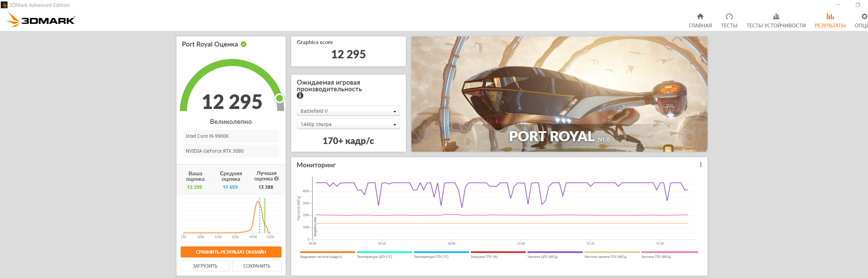The image size is (868, 278).
Task: Click the СОХРАНИТЬ button
Action: click(257, 266)
